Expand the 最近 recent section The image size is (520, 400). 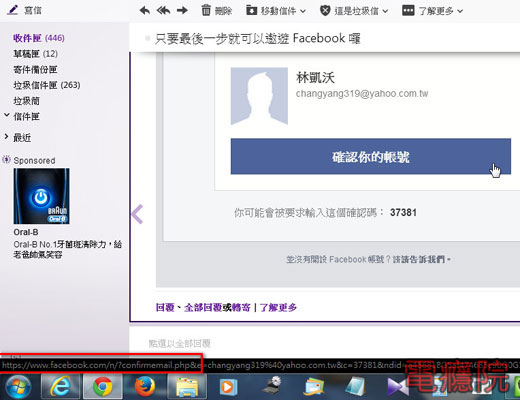pos(6,136)
